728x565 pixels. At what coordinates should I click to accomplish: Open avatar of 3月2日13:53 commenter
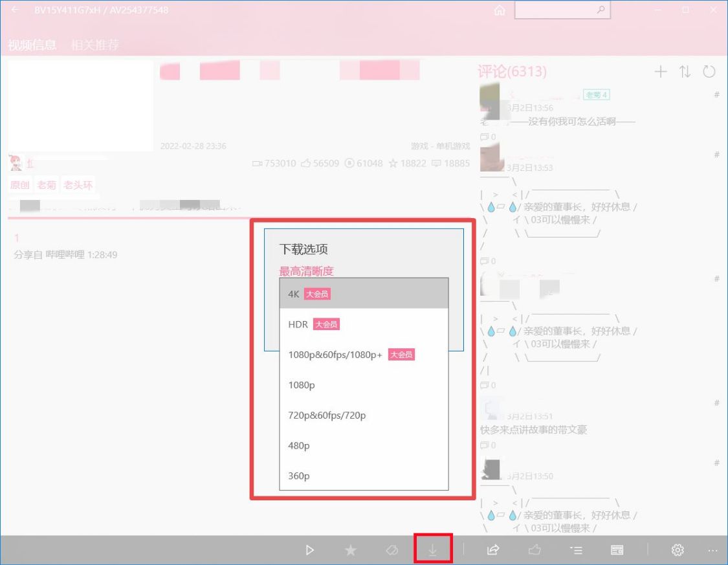pos(492,157)
